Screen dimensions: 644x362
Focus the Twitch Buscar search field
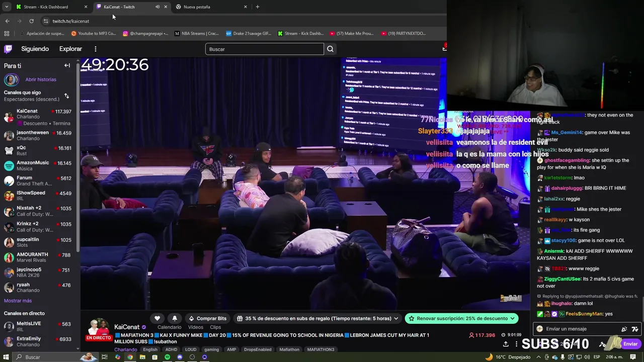(264, 49)
